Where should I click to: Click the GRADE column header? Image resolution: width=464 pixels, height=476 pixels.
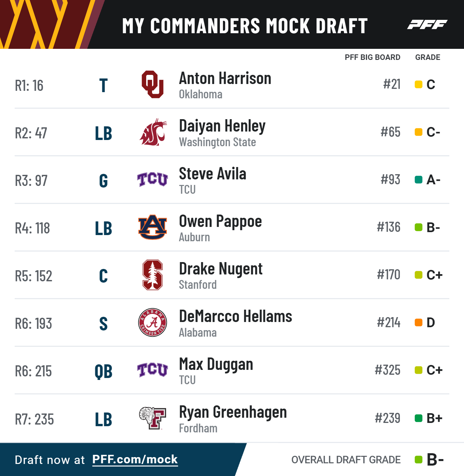428,57
